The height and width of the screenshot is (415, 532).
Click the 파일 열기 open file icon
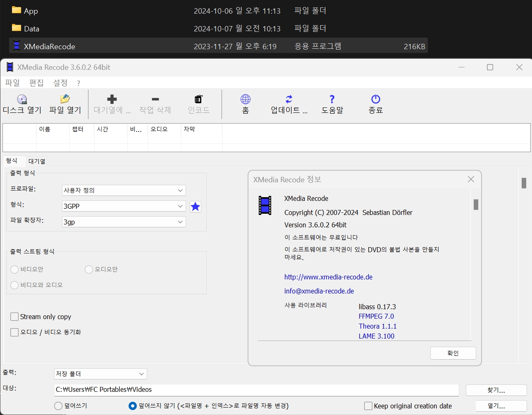click(x=65, y=99)
